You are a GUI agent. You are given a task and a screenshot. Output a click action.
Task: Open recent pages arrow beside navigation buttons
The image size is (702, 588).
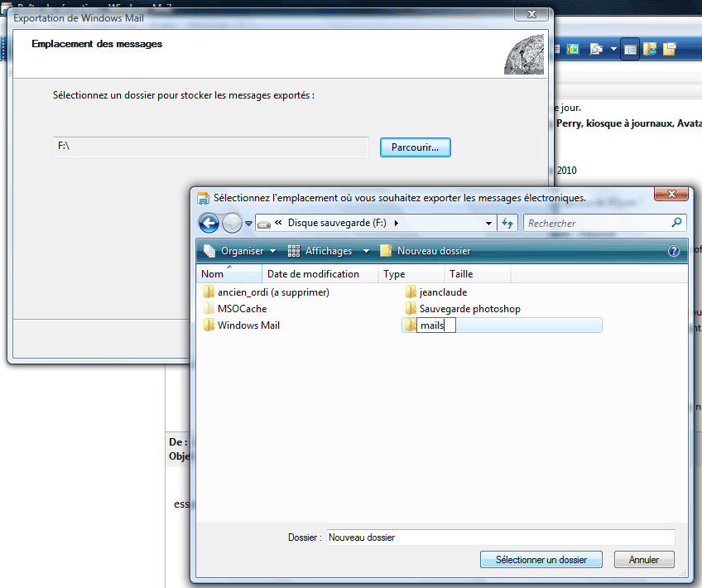248,224
